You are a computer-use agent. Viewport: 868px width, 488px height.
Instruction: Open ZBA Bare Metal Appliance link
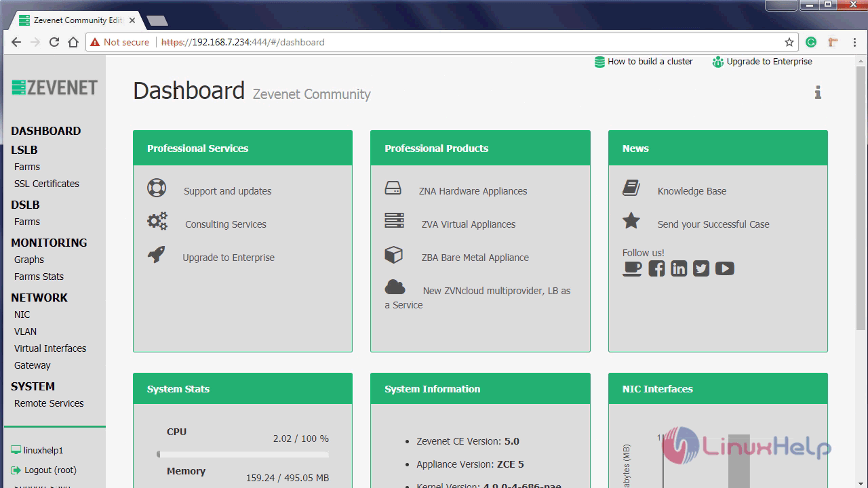coord(475,258)
